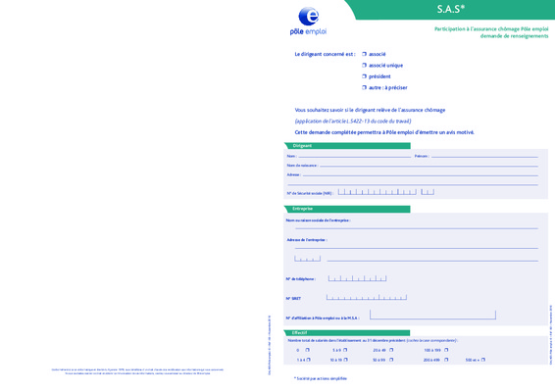Click the Prénom input line
The width and height of the screenshot is (555, 392).
pyautogui.click(x=484, y=156)
